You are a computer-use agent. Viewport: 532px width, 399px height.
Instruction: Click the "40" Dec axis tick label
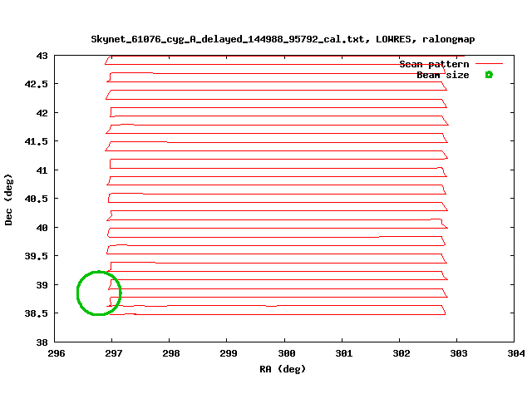pyautogui.click(x=42, y=228)
